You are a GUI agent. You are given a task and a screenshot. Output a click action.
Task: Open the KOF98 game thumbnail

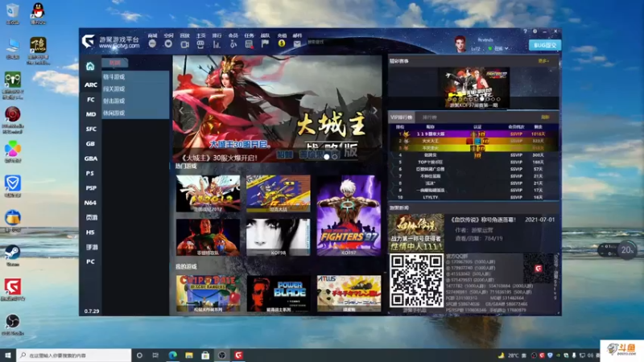279,237
